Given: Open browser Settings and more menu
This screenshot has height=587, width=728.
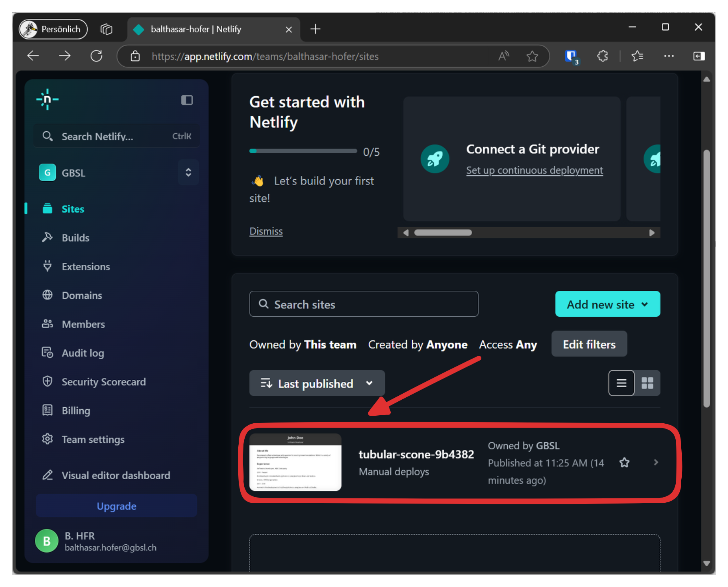Looking at the screenshot, I should pos(669,56).
